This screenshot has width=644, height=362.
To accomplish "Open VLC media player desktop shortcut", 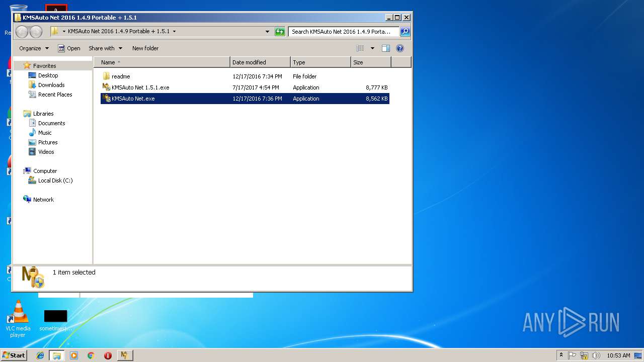I will 18,319.
